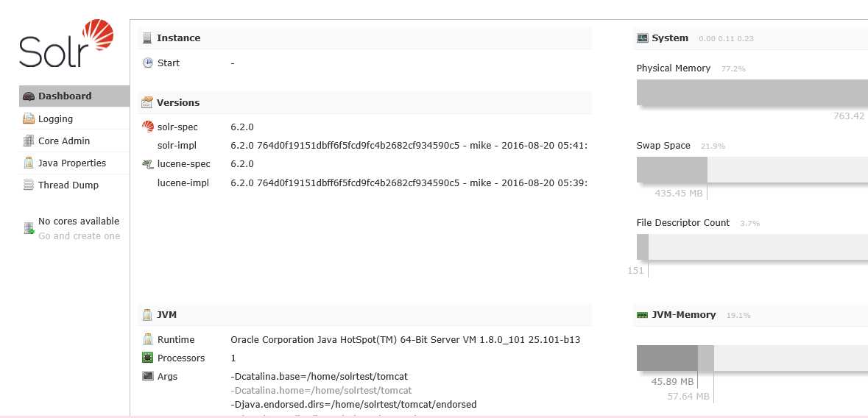Click the Physical Memory 77.2% label
This screenshot has width=868, height=418.
coord(733,69)
